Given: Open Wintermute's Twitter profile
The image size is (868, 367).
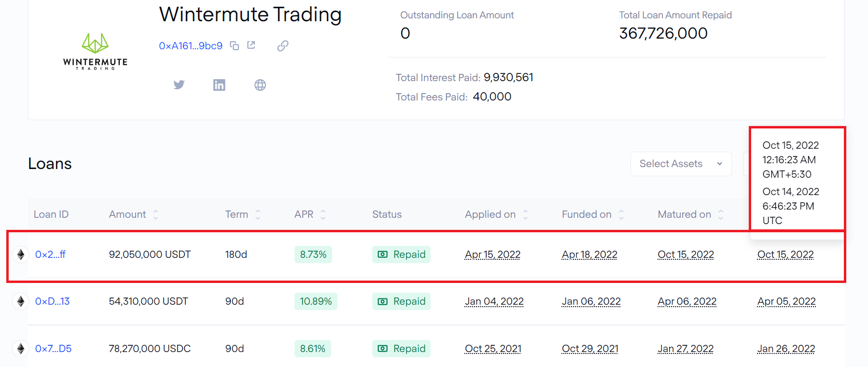Looking at the screenshot, I should coord(179,85).
